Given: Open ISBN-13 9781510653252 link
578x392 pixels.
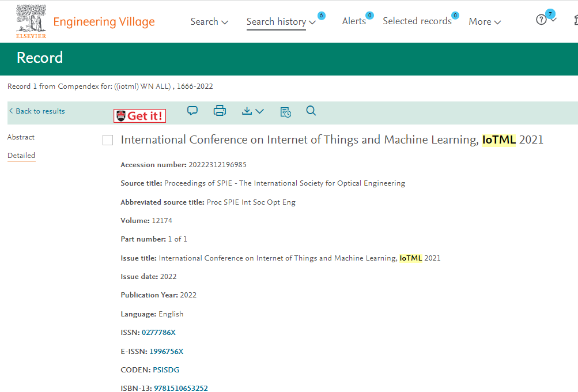Looking at the screenshot, I should pyautogui.click(x=180, y=389).
